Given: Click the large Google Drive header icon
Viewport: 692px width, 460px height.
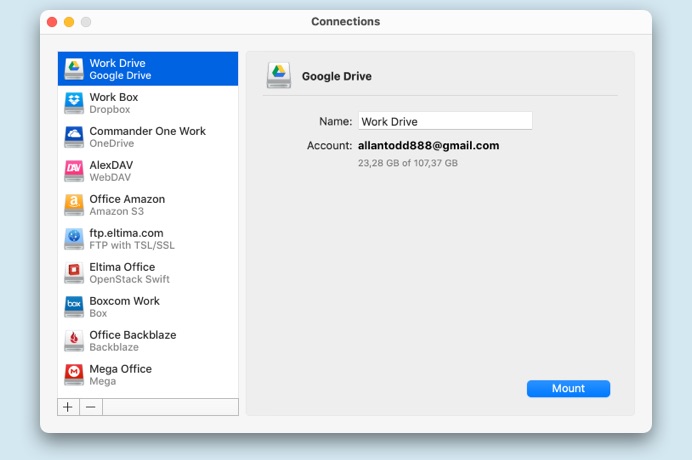Looking at the screenshot, I should click(278, 75).
